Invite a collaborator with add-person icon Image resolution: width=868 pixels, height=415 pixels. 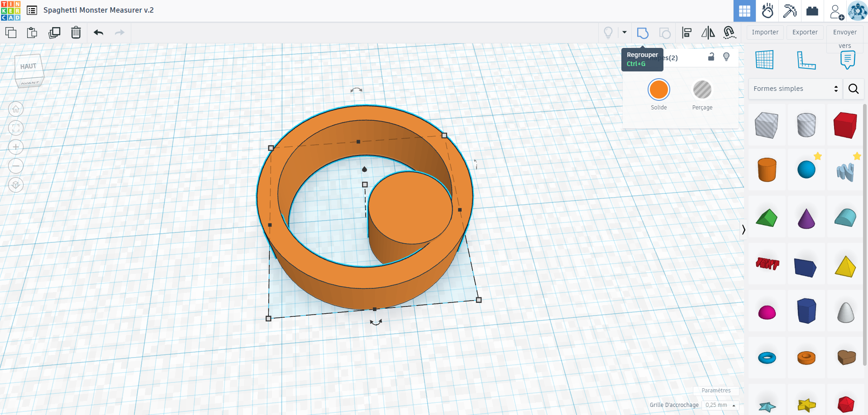click(836, 12)
